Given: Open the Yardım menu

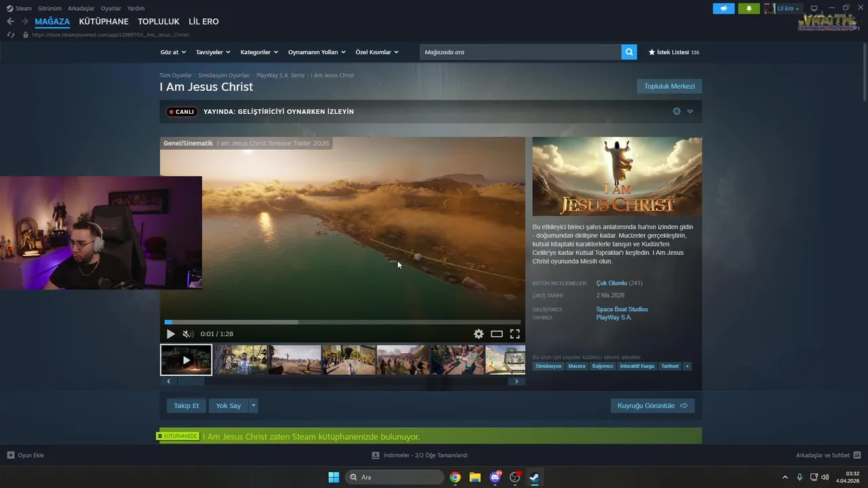Looking at the screenshot, I should (x=136, y=8).
